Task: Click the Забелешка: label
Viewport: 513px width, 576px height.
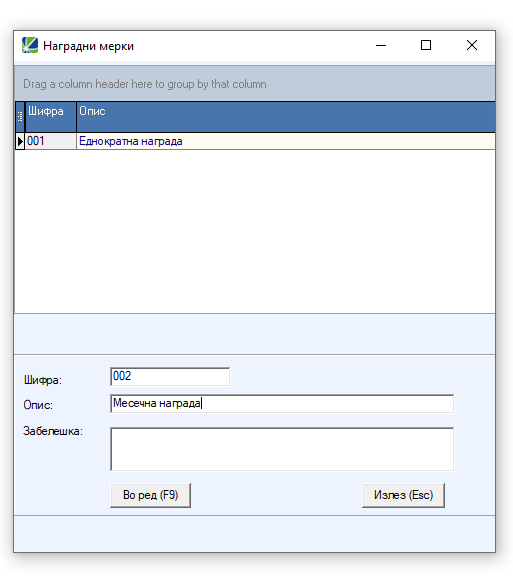Action: pyautogui.click(x=53, y=431)
